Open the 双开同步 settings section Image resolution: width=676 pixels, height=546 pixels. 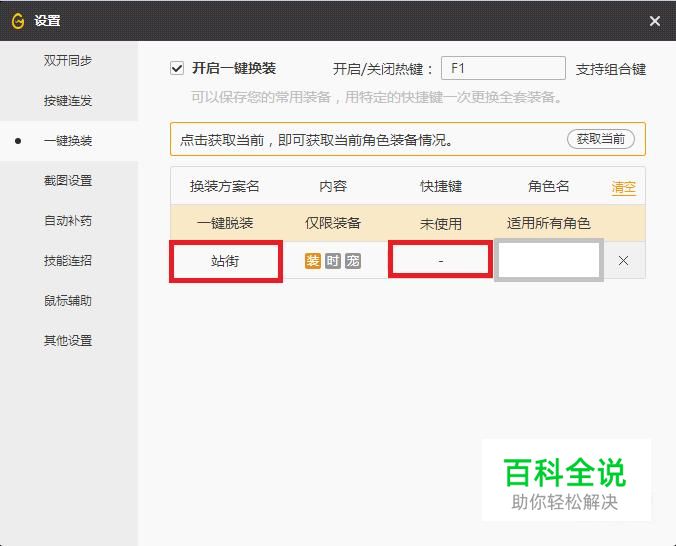pos(68,60)
